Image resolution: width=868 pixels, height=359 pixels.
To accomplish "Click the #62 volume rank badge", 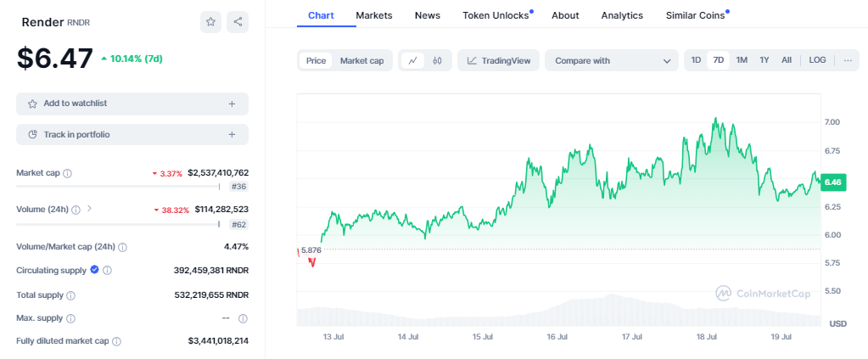I will (238, 224).
